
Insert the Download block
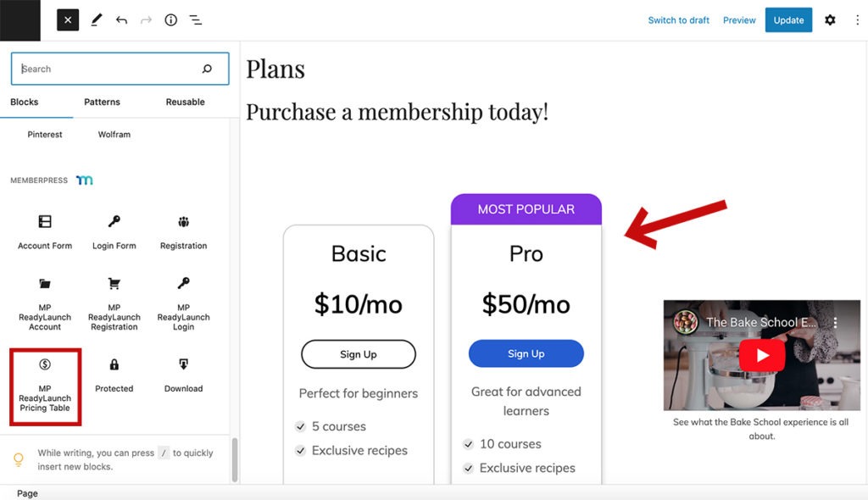coord(184,374)
